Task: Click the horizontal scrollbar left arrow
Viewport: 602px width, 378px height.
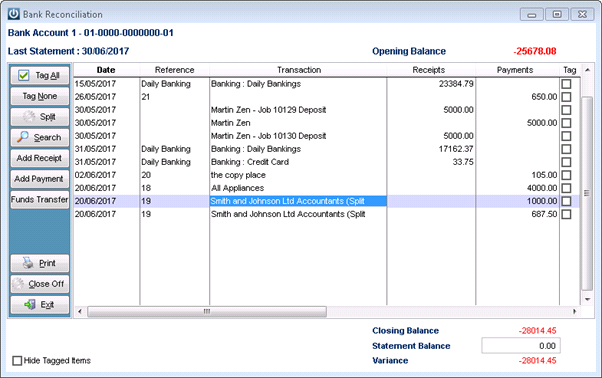Action: click(80, 311)
